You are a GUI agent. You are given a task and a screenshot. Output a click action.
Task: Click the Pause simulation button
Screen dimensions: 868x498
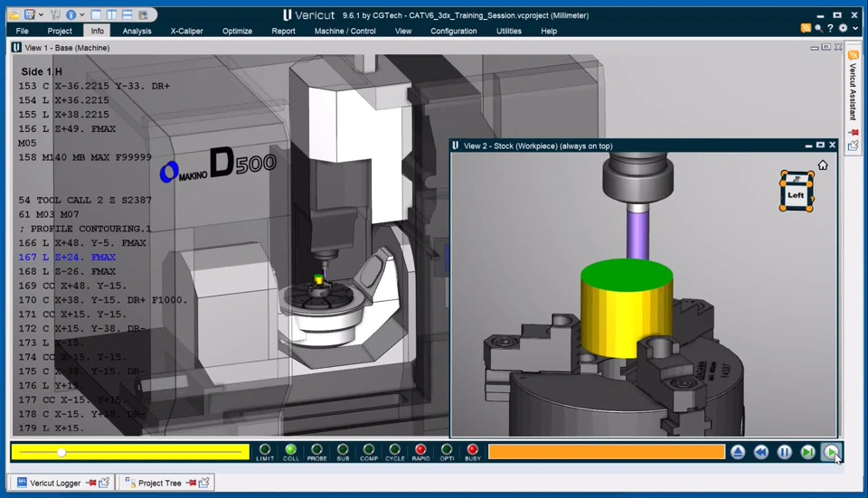point(785,452)
